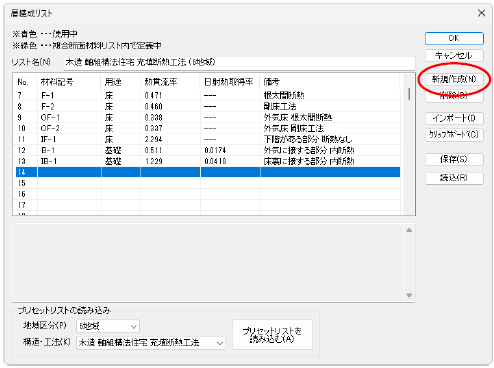
Task: Click the 削除(D) delete button
Action: point(454,96)
